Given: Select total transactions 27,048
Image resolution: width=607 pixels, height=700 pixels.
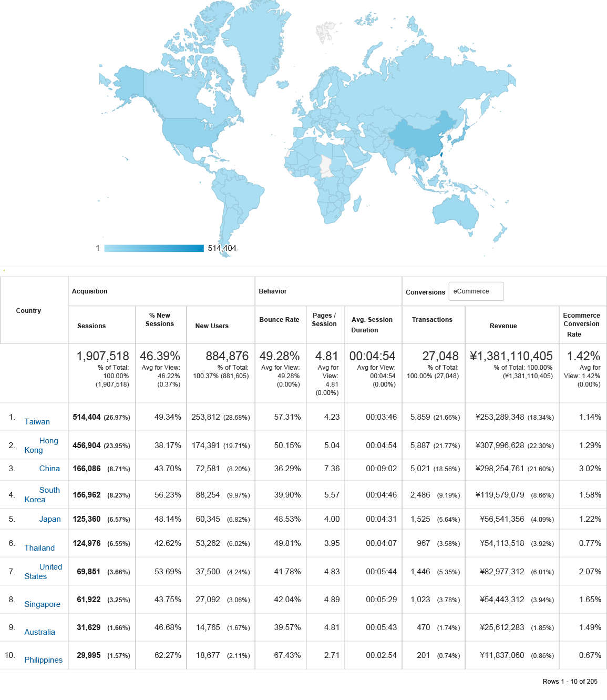Looking at the screenshot, I should (440, 356).
